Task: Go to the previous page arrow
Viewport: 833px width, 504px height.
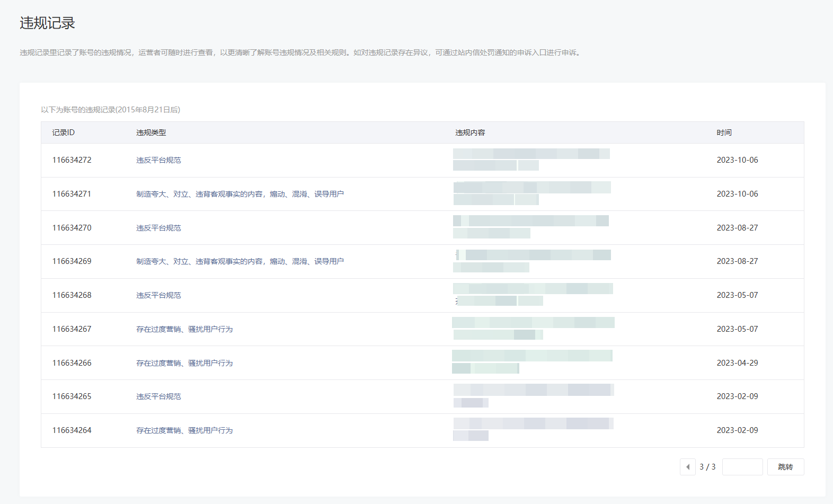Action: pos(687,467)
